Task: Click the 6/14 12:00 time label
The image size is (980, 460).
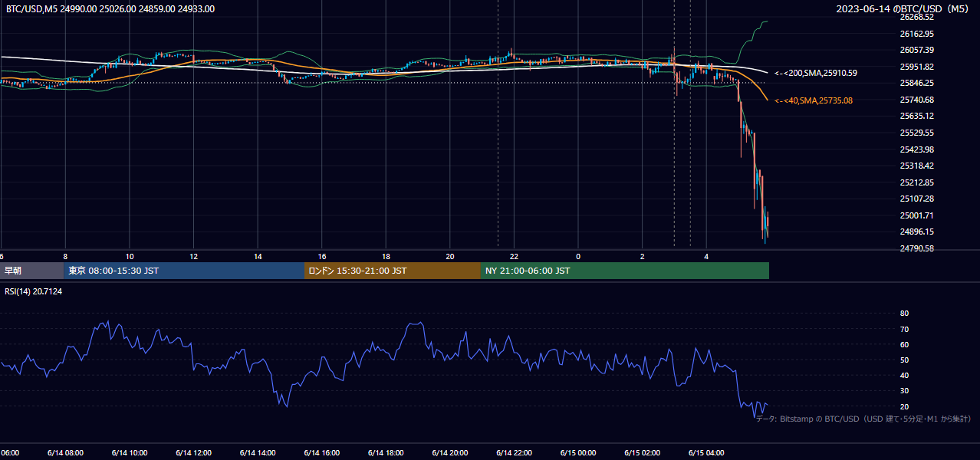Action: (193, 453)
